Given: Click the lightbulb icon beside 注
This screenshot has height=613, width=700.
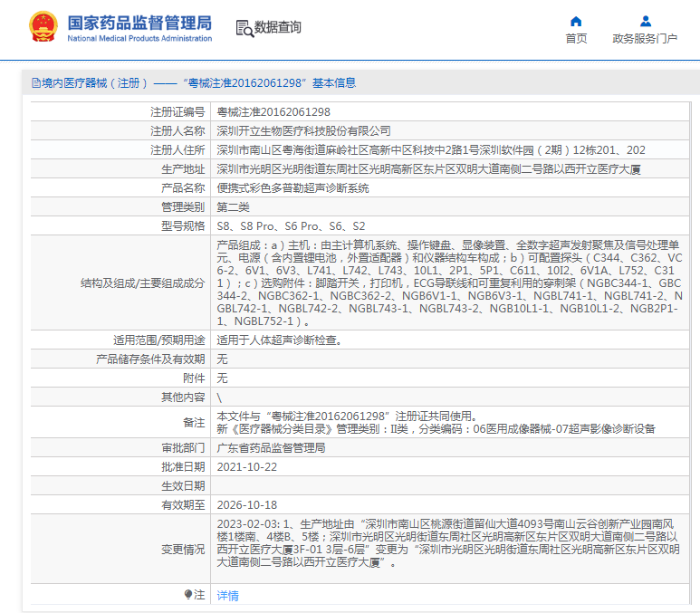Looking at the screenshot, I should [x=188, y=594].
